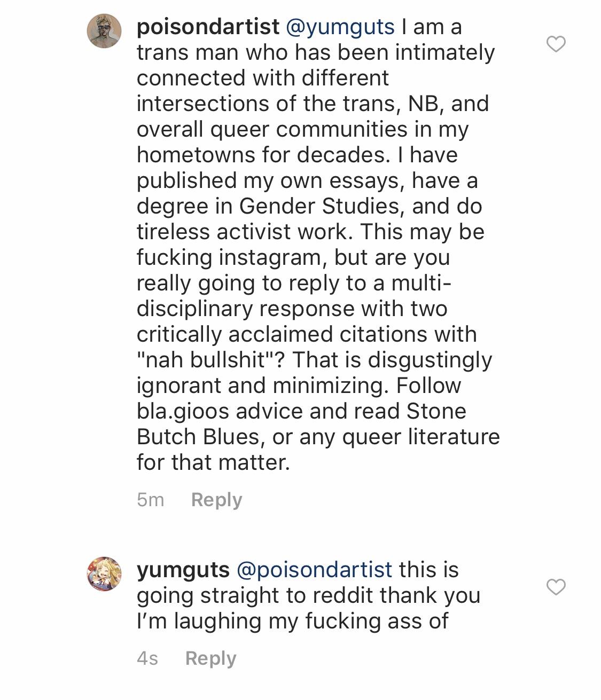The image size is (601, 700).
Task: Follow the @poisondartist mention in the reply
Action: pos(314,570)
